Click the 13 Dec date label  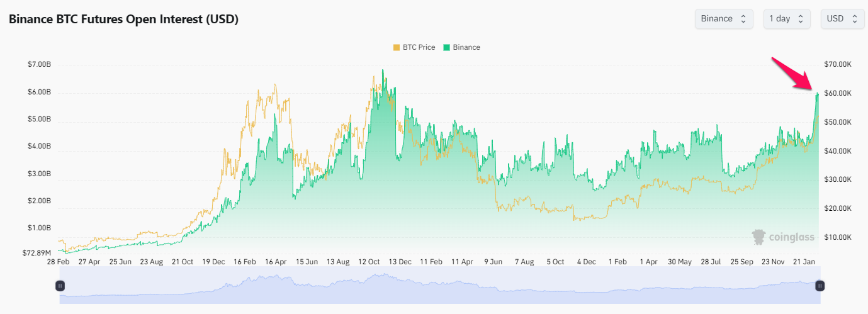pyautogui.click(x=400, y=261)
